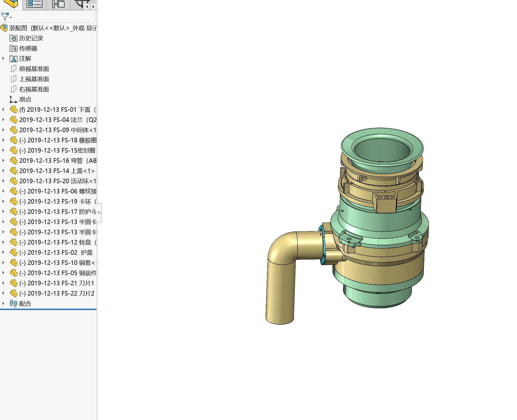The image size is (517, 420).
Task: Select the FS-02 护盖 row label
Action: (x=56, y=252)
